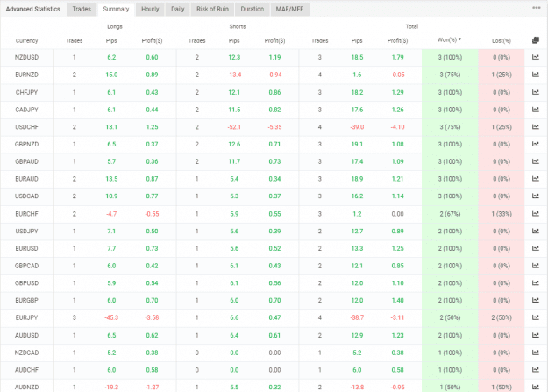Select the USDCHF currency cell

tap(26, 127)
